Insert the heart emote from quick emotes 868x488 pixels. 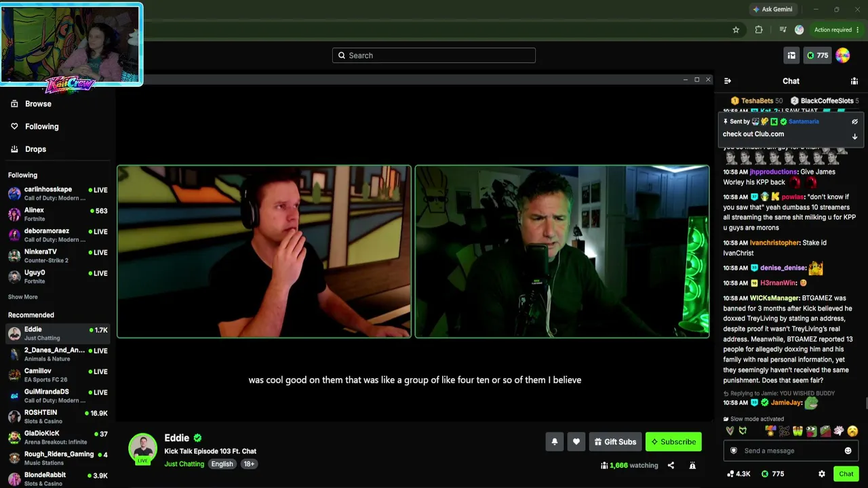pos(730,431)
